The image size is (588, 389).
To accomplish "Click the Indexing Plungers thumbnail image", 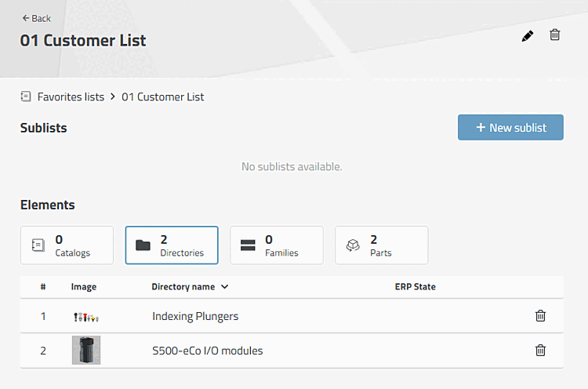I will coord(86,318).
